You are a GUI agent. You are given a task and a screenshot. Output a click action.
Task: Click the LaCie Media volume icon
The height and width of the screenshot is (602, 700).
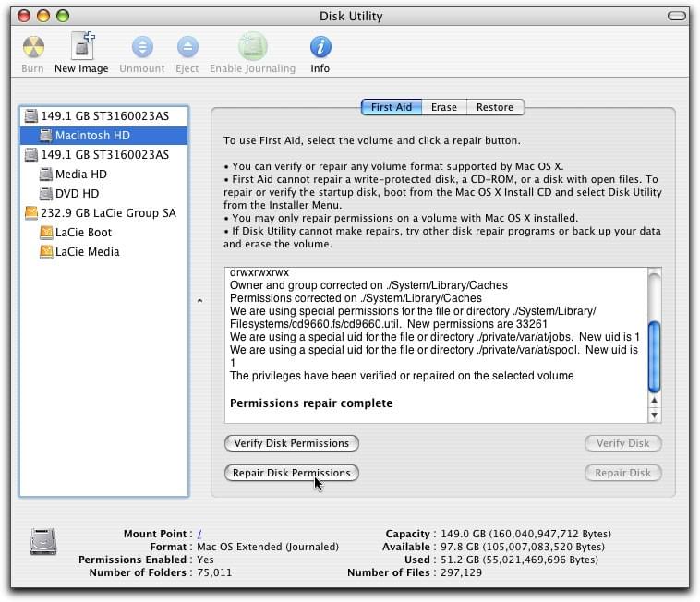(x=46, y=252)
